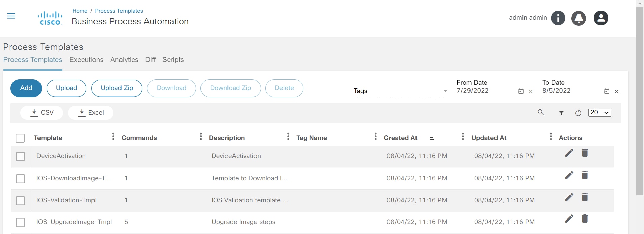Screen dimensions: 644x234
Task: Select the IOS-UpgradeImage-Tmpl checkbox
Action: (x=21, y=222)
